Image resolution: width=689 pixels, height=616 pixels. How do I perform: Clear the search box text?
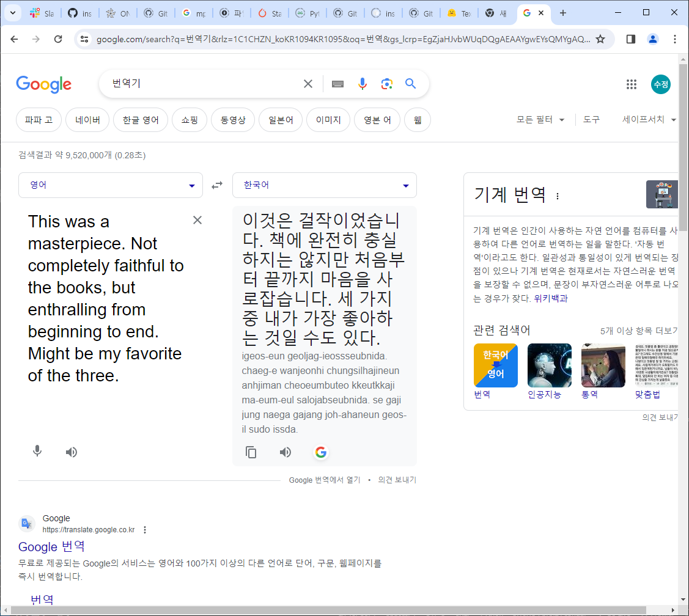pyautogui.click(x=308, y=84)
